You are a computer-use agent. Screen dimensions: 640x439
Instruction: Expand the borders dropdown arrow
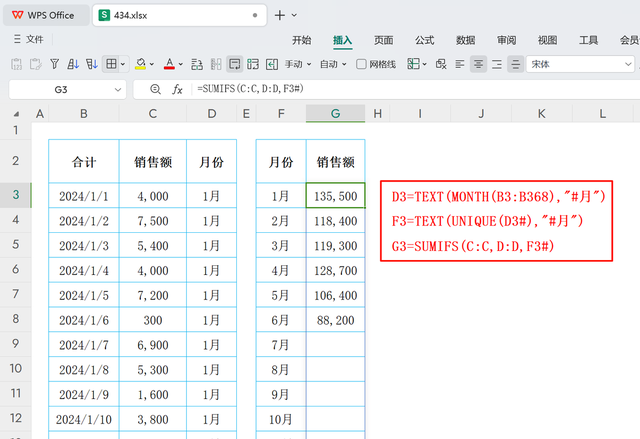123,64
